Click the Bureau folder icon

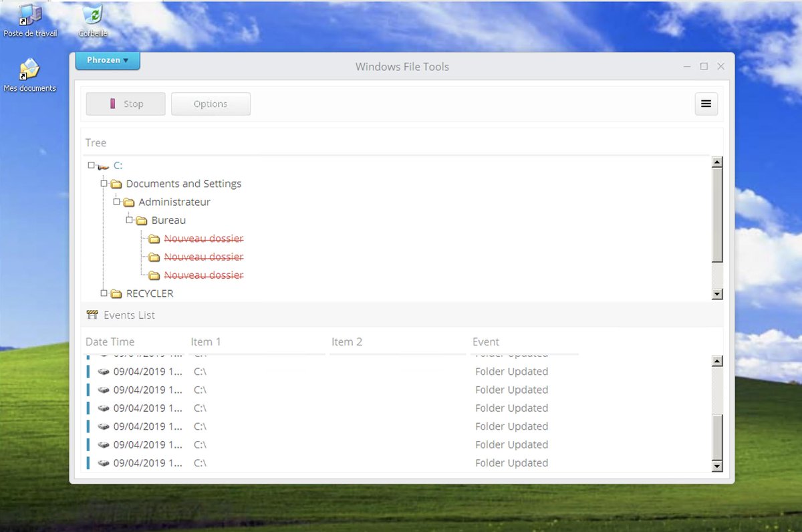142,221
